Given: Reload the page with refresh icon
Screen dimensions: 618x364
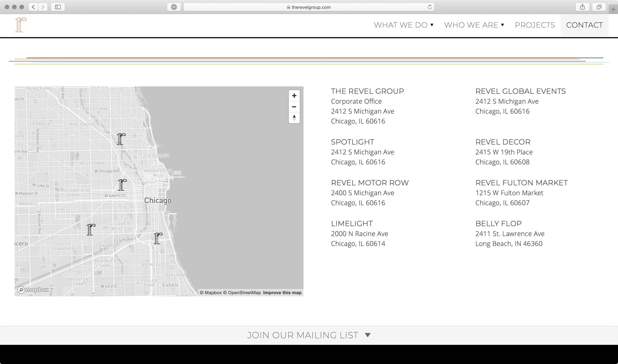Looking at the screenshot, I should (x=430, y=7).
